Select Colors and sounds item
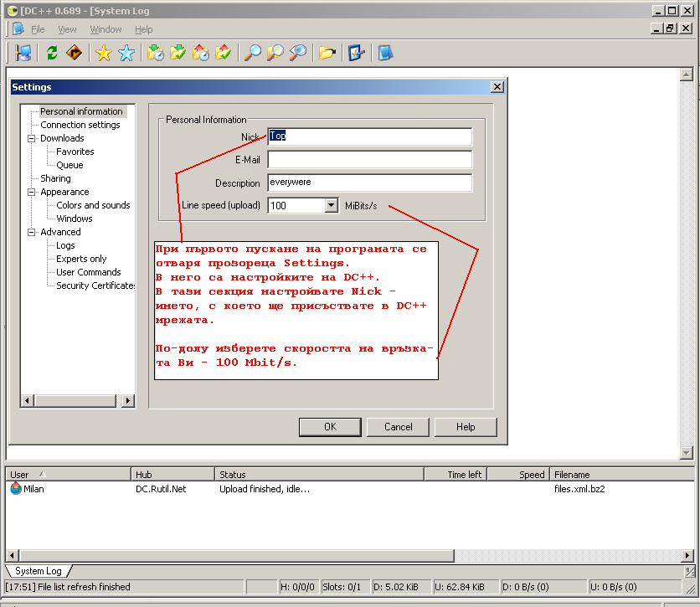 pyautogui.click(x=93, y=205)
